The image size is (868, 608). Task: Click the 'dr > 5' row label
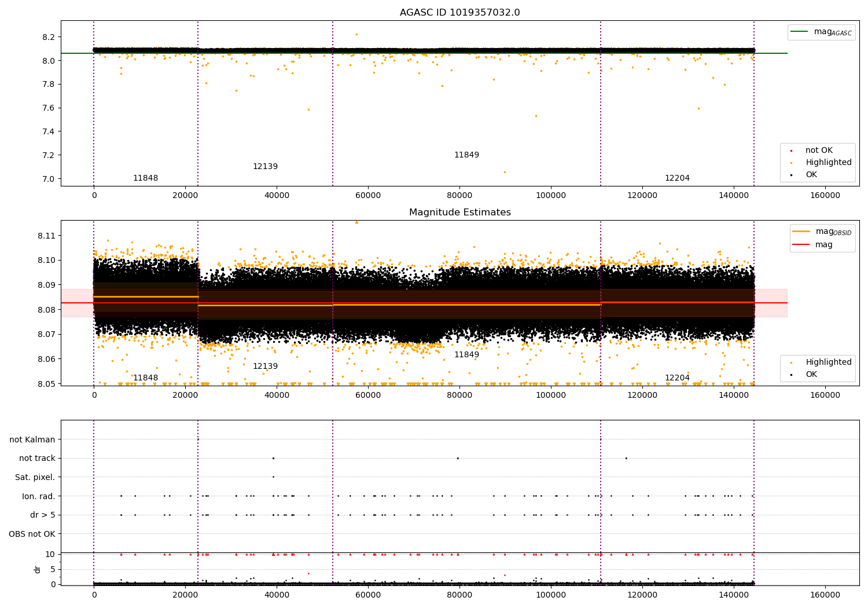pos(43,515)
